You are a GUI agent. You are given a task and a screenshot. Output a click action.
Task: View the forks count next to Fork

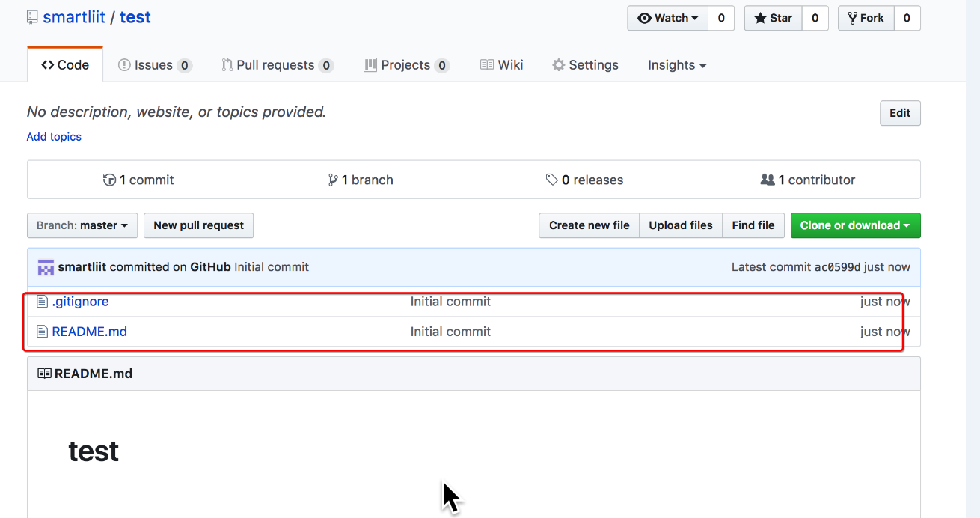pos(907,18)
